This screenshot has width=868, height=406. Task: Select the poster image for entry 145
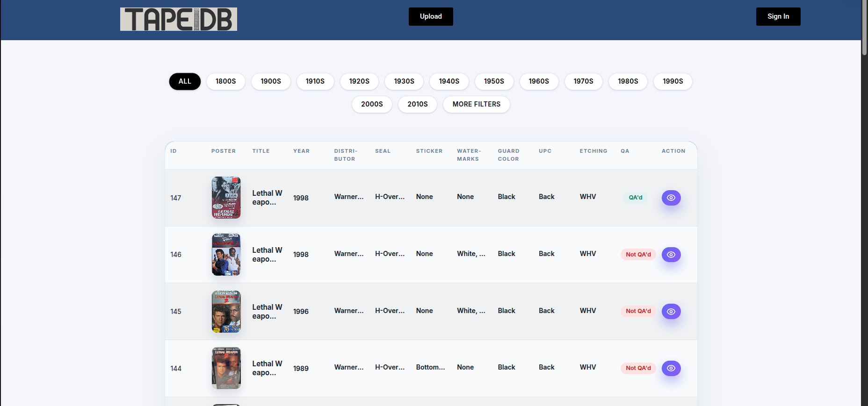coord(226,312)
